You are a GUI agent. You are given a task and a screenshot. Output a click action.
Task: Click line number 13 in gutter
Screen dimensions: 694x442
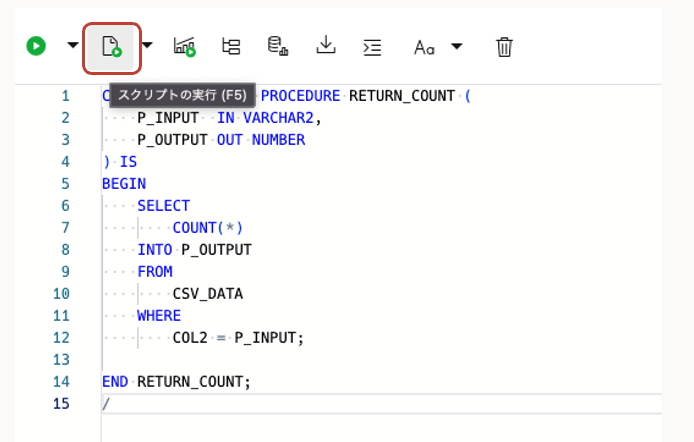pos(62,360)
